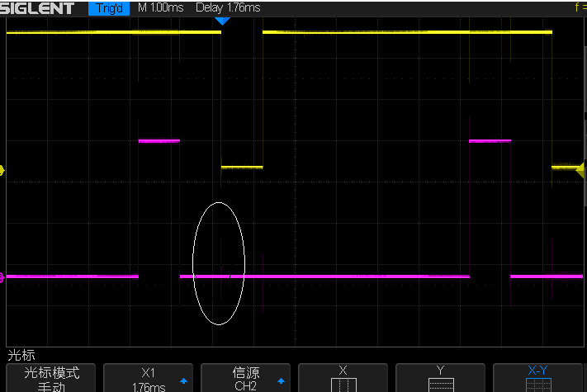This screenshot has width=587, height=392.
Task: Click the yellow CH1 low pulse segment
Action: (x=242, y=167)
